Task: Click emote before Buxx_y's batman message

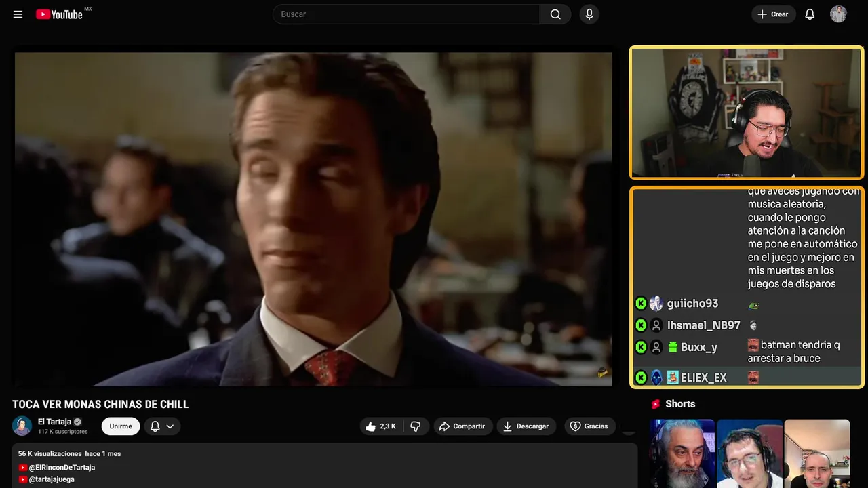Action: click(x=753, y=344)
